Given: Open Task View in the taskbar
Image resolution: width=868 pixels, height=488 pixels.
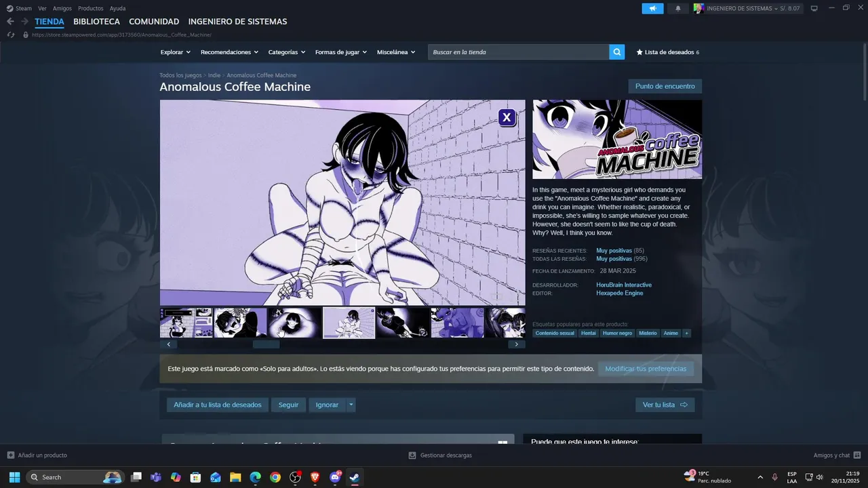Looking at the screenshot, I should 136,477.
